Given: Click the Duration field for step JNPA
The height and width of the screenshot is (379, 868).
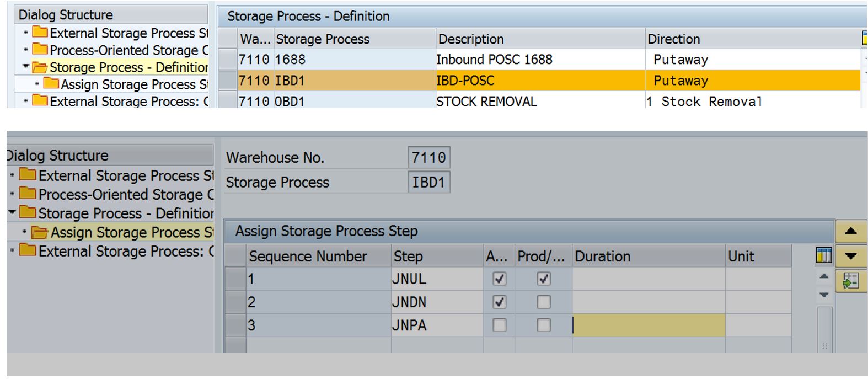Looking at the screenshot, I should pos(648,325).
